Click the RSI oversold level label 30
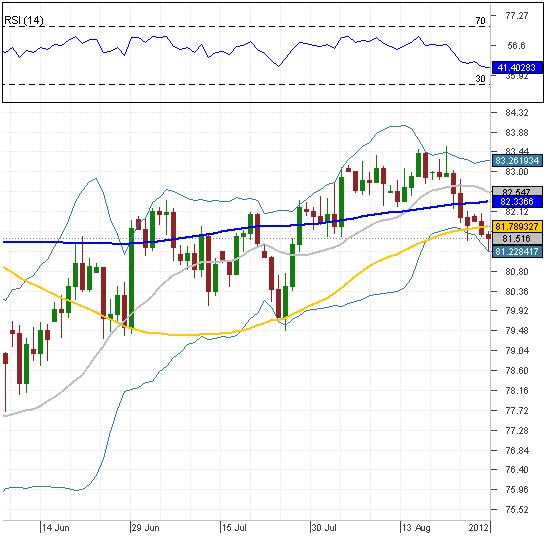The image size is (550, 538). point(481,79)
